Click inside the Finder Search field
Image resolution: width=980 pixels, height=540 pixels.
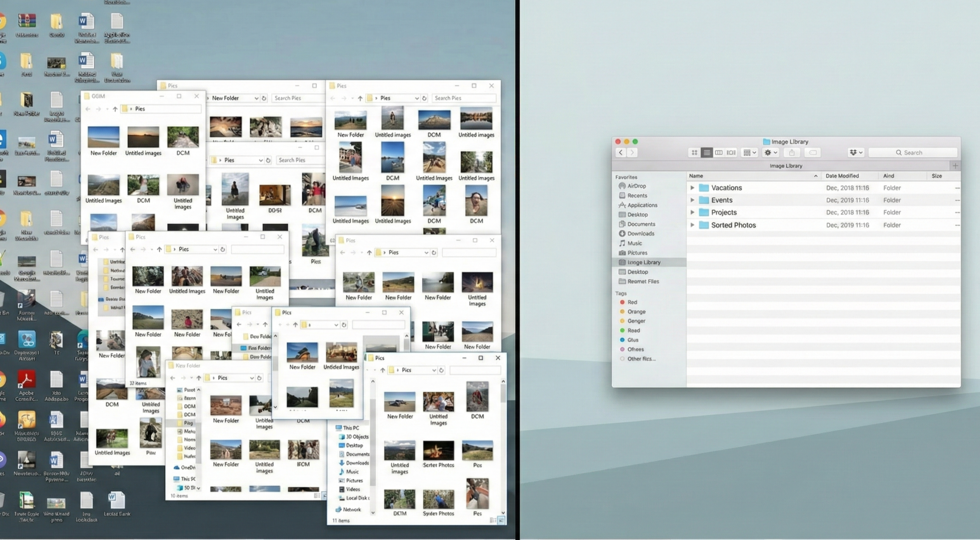tap(913, 152)
